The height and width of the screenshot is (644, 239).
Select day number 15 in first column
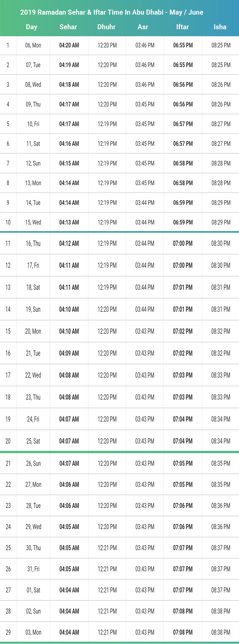click(x=8, y=331)
